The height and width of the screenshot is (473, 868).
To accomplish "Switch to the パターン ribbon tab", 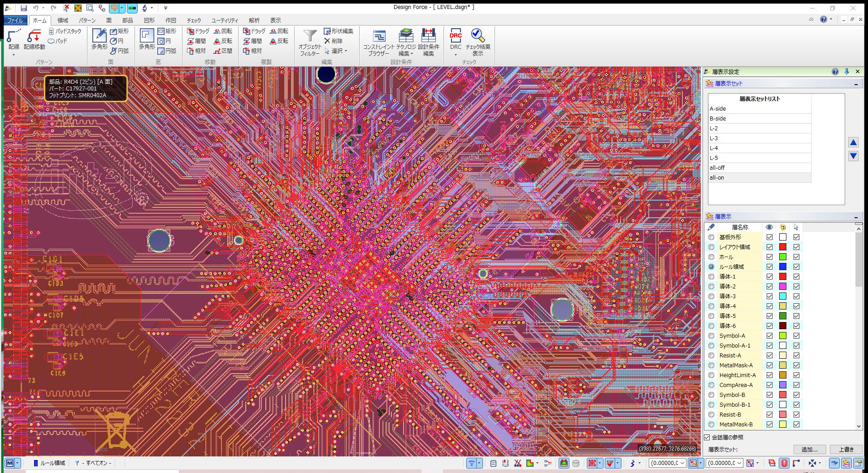I will [x=87, y=20].
